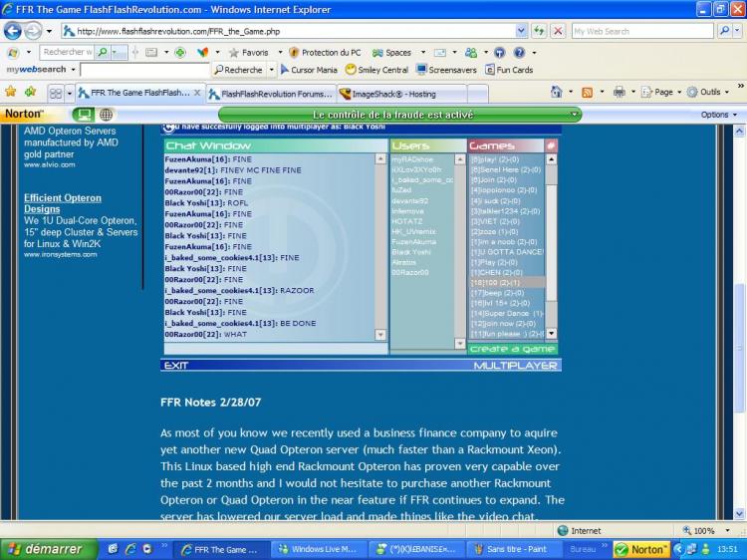Click the Refresh page icon
Screen dimensions: 747x560
click(540, 31)
